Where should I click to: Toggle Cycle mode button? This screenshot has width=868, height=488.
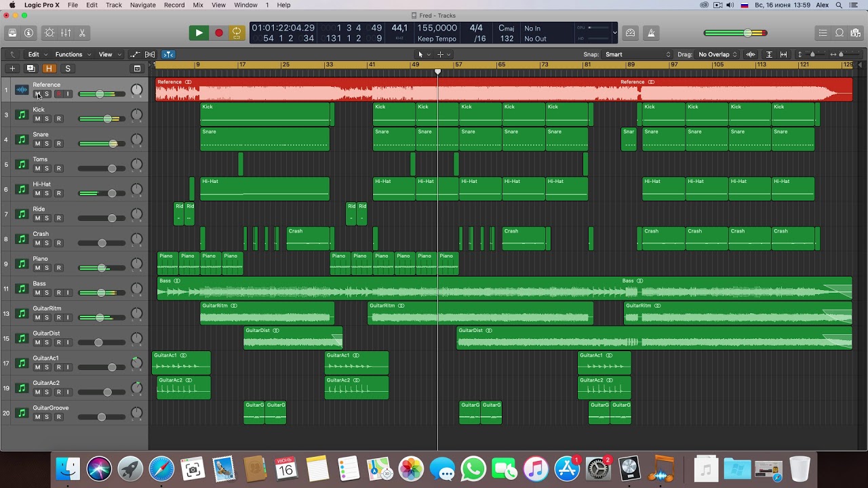click(x=237, y=33)
